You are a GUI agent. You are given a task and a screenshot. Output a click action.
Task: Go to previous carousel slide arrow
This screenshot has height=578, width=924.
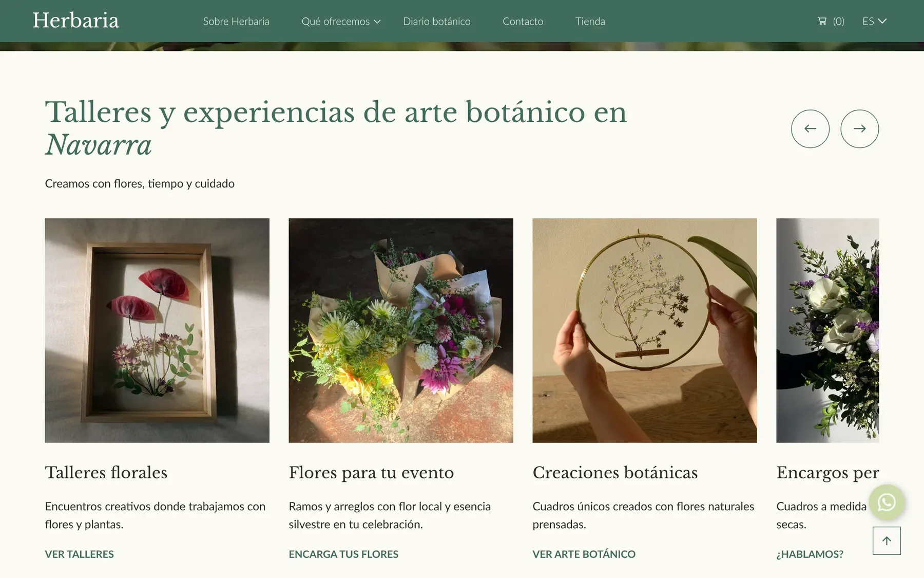tap(810, 128)
